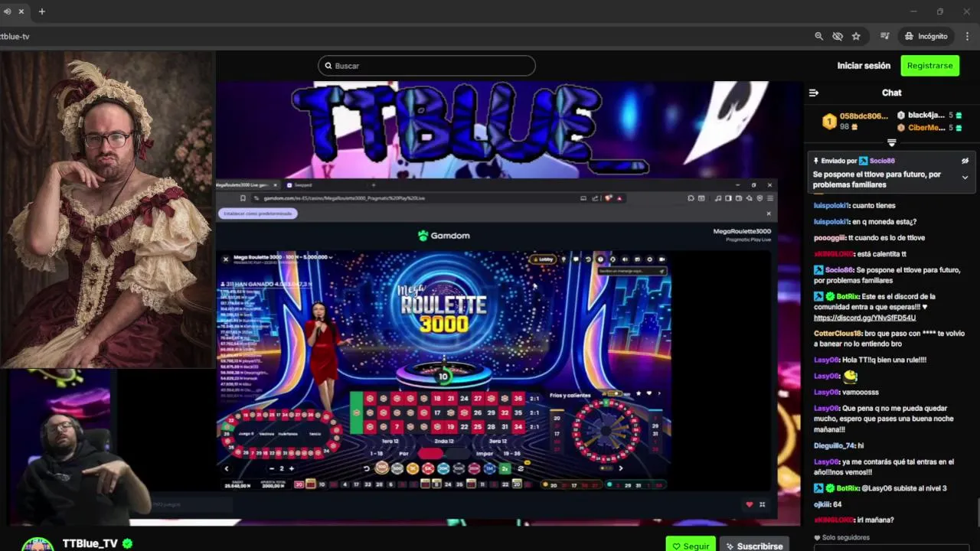Open the Iniciar sesión login link
The height and width of the screenshot is (551, 980).
[864, 66]
